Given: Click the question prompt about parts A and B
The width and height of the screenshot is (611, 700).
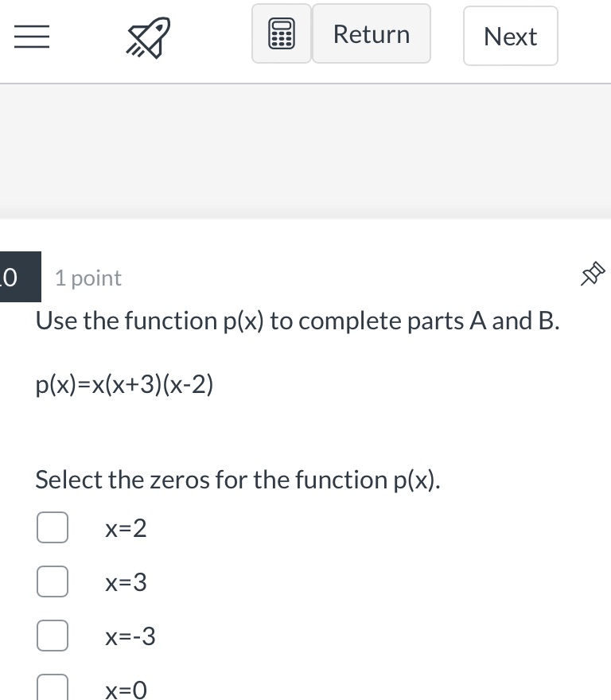Looking at the screenshot, I should (x=297, y=321).
